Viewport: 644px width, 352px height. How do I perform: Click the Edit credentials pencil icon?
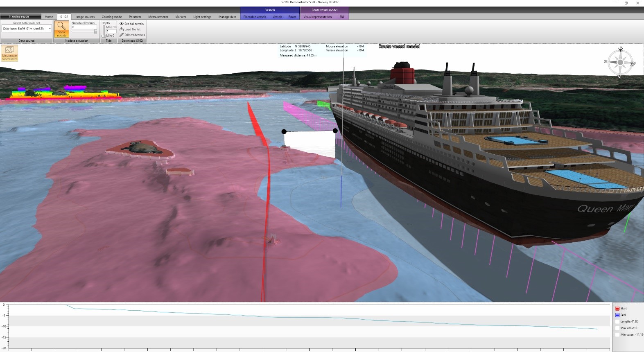tap(122, 35)
